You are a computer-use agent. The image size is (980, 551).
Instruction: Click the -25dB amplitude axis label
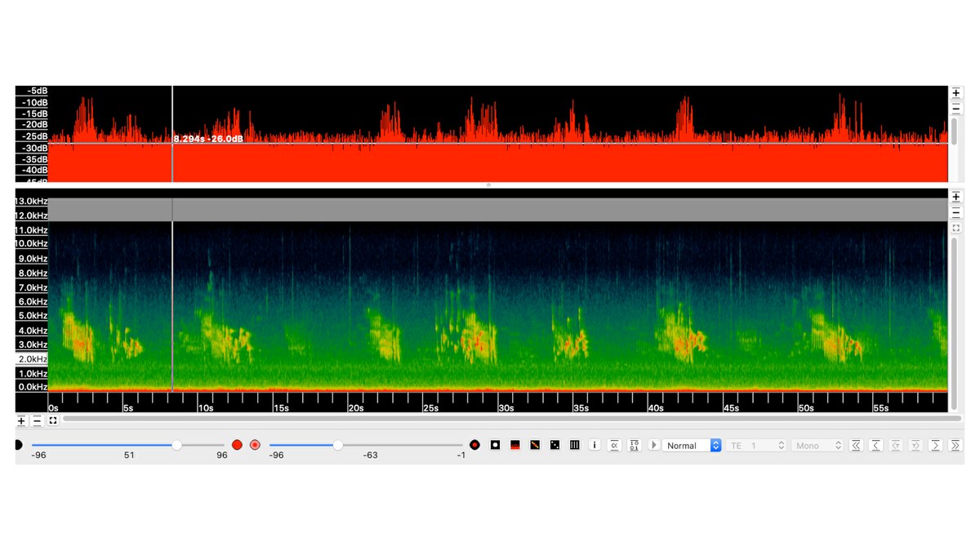click(36, 136)
